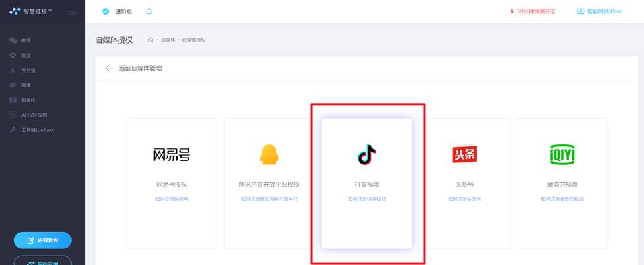This screenshot has width=644, height=265.
Task: Click 如何注册网易号 link
Action: pyautogui.click(x=172, y=199)
